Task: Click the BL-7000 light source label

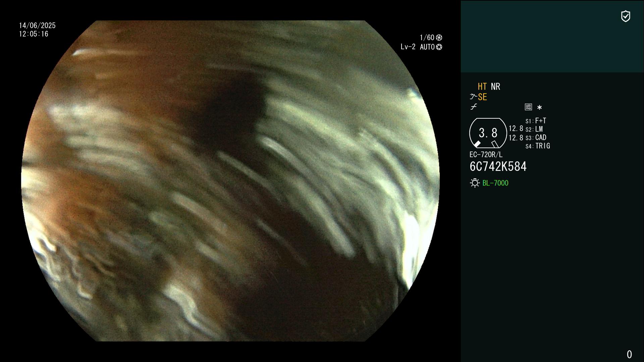Action: point(495,183)
